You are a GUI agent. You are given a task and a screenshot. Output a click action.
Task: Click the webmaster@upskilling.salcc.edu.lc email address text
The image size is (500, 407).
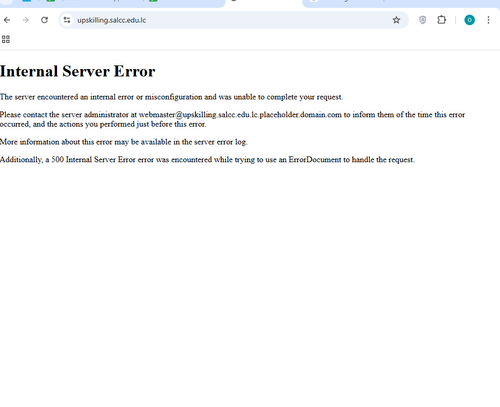(240, 115)
